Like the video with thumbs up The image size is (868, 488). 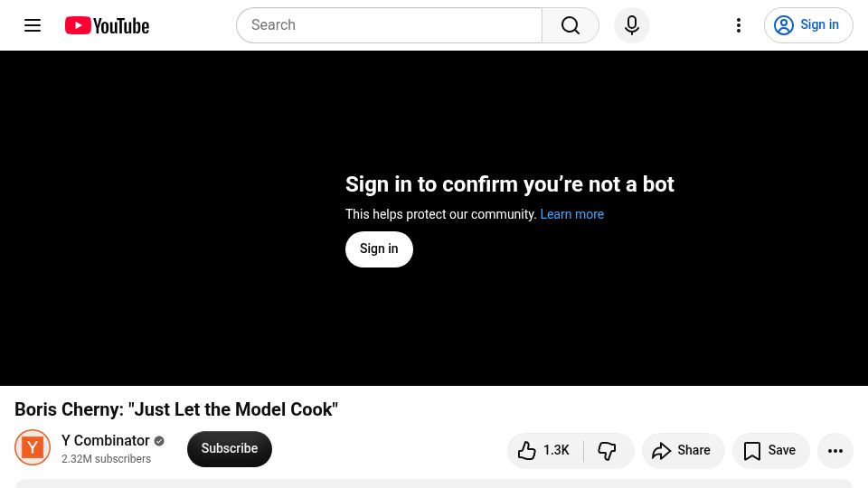coord(544,451)
